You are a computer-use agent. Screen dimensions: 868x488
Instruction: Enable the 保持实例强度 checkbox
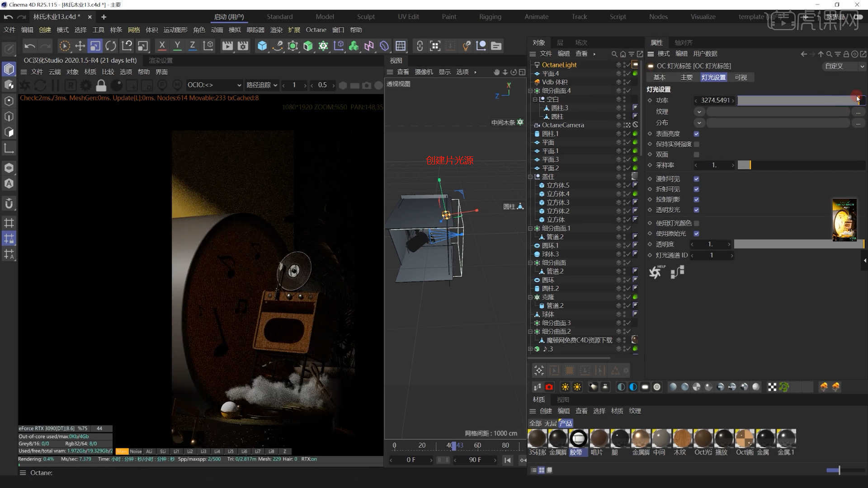coord(696,144)
